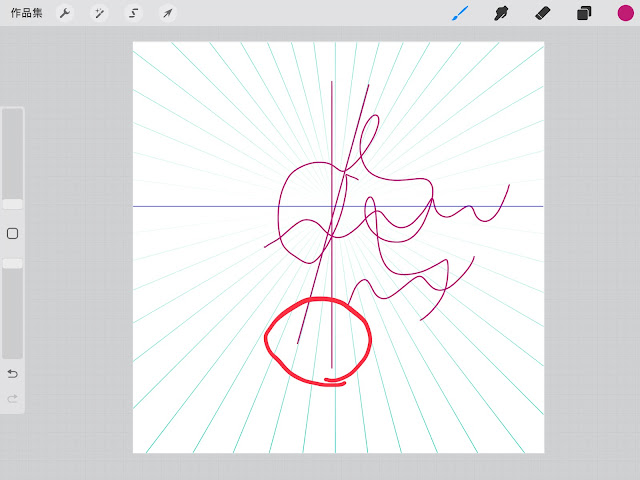640x480 pixels.
Task: Click the brush opacity slider handle
Action: [13, 264]
